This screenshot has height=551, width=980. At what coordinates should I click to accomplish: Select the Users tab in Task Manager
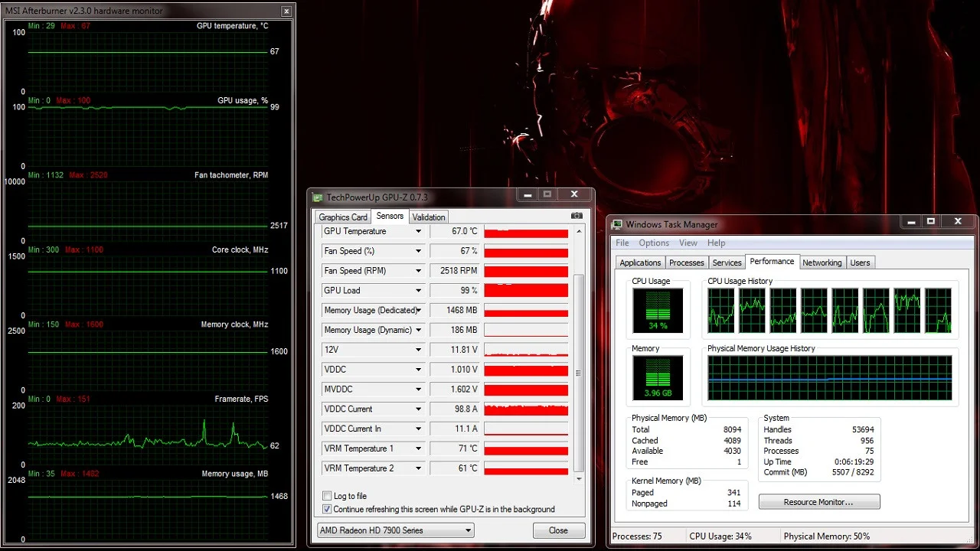coord(860,262)
